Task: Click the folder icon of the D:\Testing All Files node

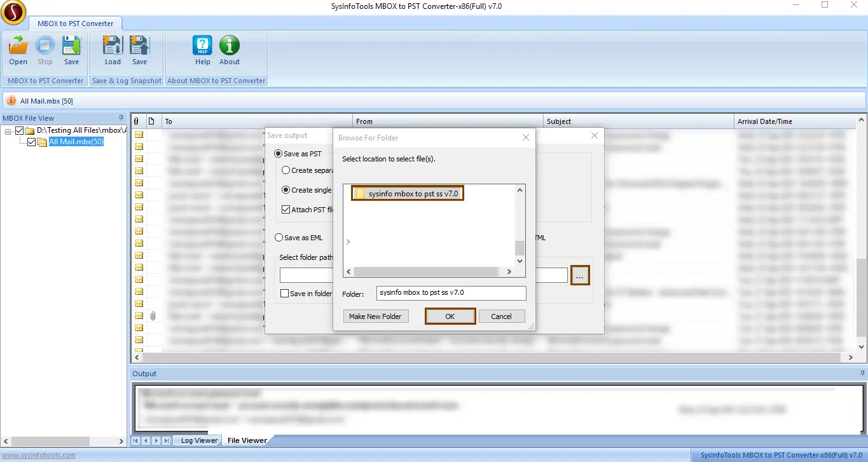Action: [x=29, y=130]
